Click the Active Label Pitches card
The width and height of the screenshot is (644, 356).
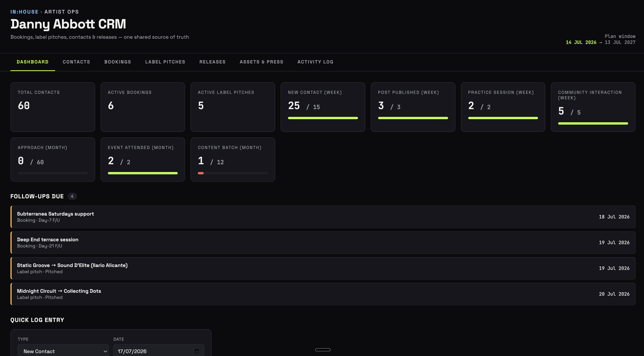point(233,107)
